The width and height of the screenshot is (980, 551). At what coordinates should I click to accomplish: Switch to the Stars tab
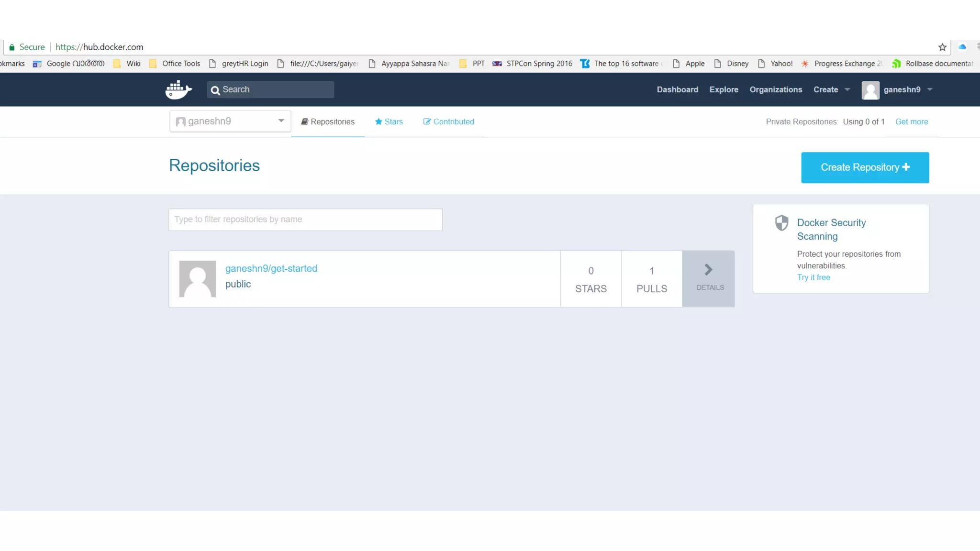(389, 121)
